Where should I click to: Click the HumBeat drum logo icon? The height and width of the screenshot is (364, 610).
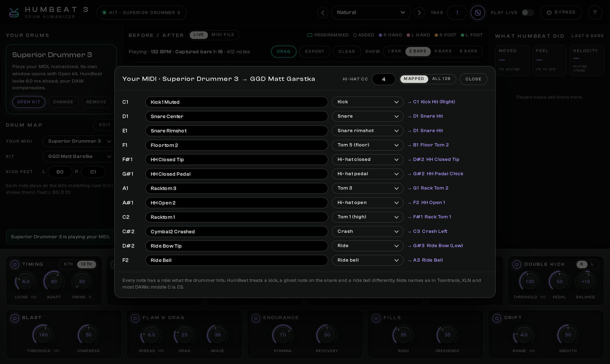pos(14,13)
